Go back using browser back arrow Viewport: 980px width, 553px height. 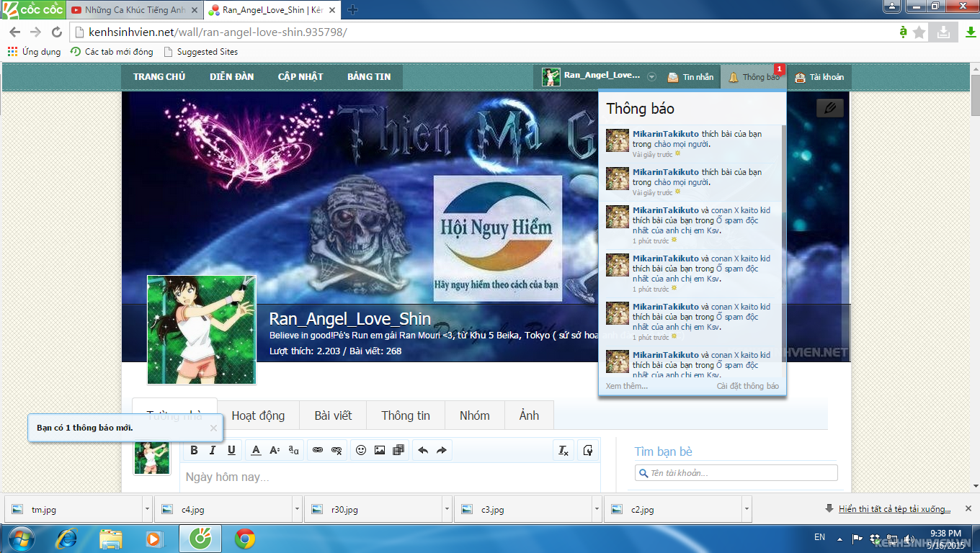point(14,32)
